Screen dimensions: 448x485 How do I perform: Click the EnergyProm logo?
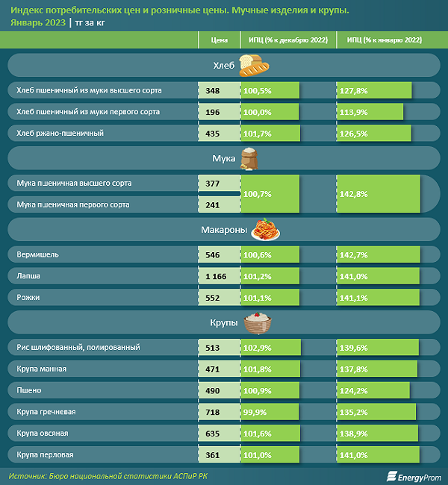(414, 477)
